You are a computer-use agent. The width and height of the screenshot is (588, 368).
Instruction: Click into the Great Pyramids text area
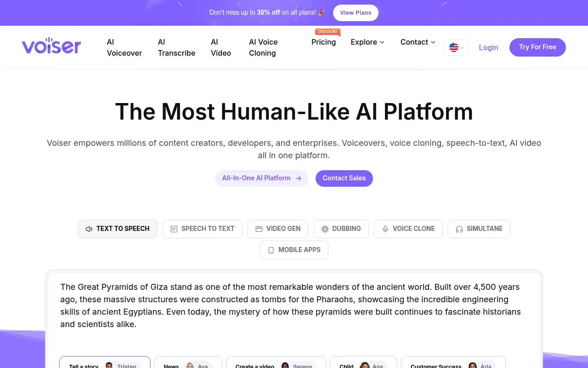(294, 306)
